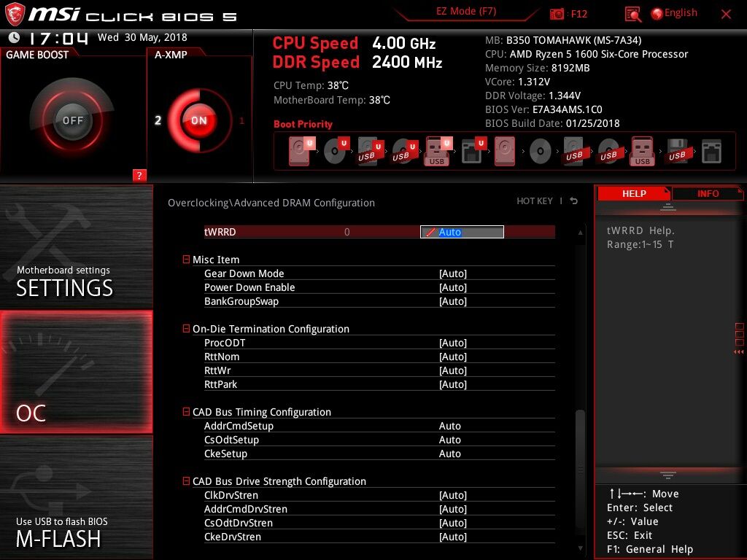Select the legacy network boot icon at end
This screenshot has width=747, height=560.
pos(711,152)
